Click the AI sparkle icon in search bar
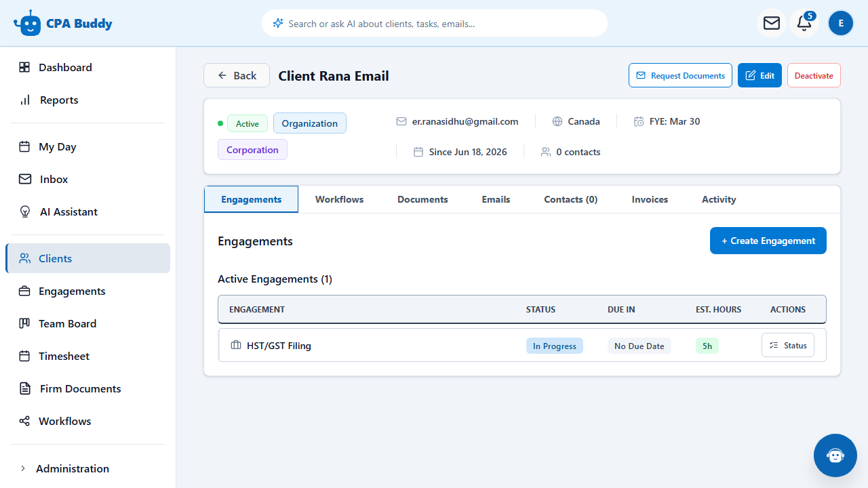 point(278,23)
